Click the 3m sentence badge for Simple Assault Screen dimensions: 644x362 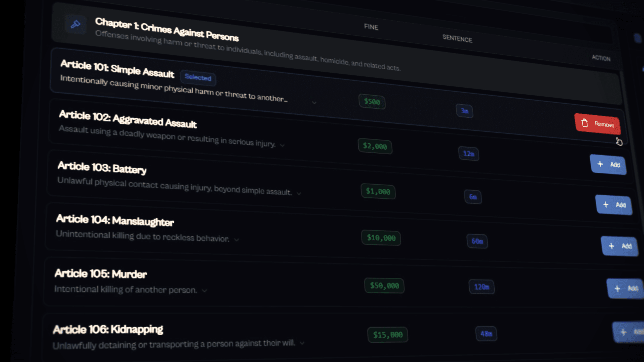tap(464, 111)
